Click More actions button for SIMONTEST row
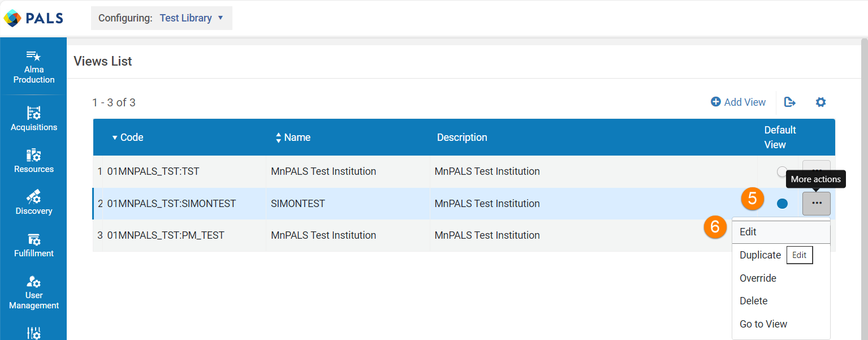The image size is (868, 340). 816,204
